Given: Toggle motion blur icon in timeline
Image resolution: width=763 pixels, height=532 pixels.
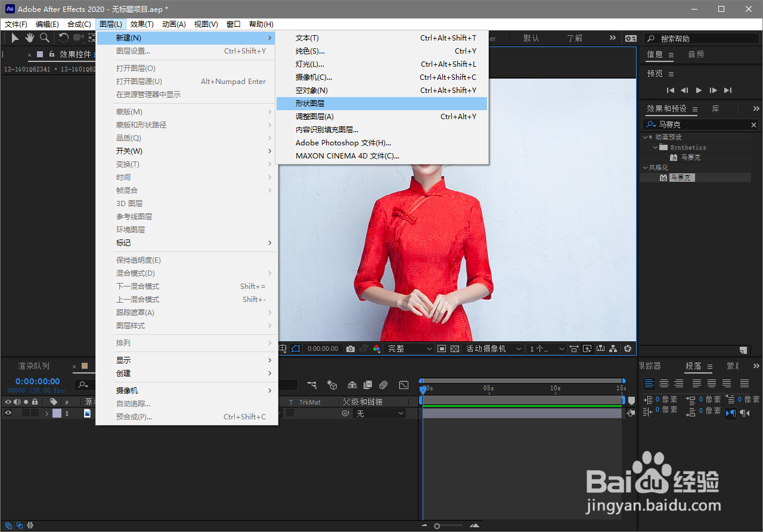Looking at the screenshot, I should 384,385.
